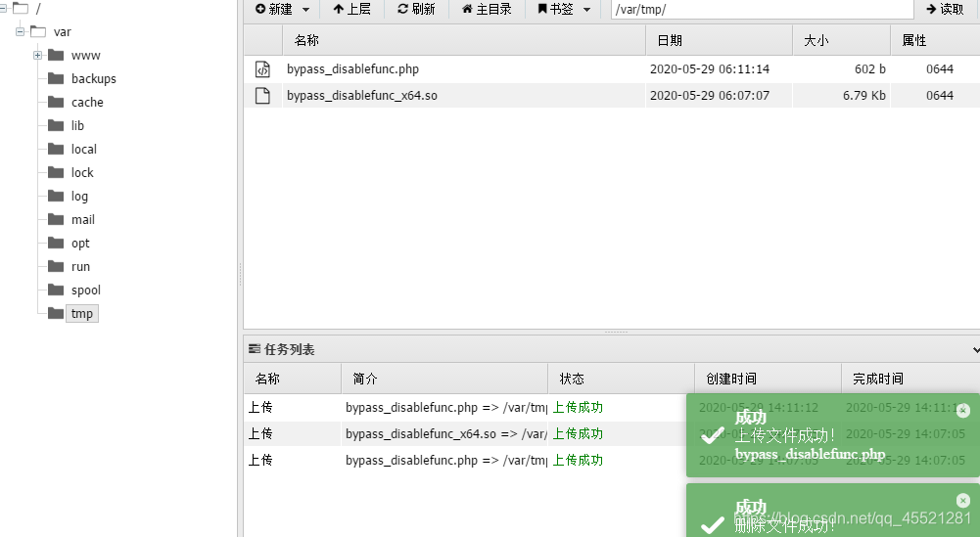Collapse the var tree node
The image size is (980, 537).
click(20, 31)
